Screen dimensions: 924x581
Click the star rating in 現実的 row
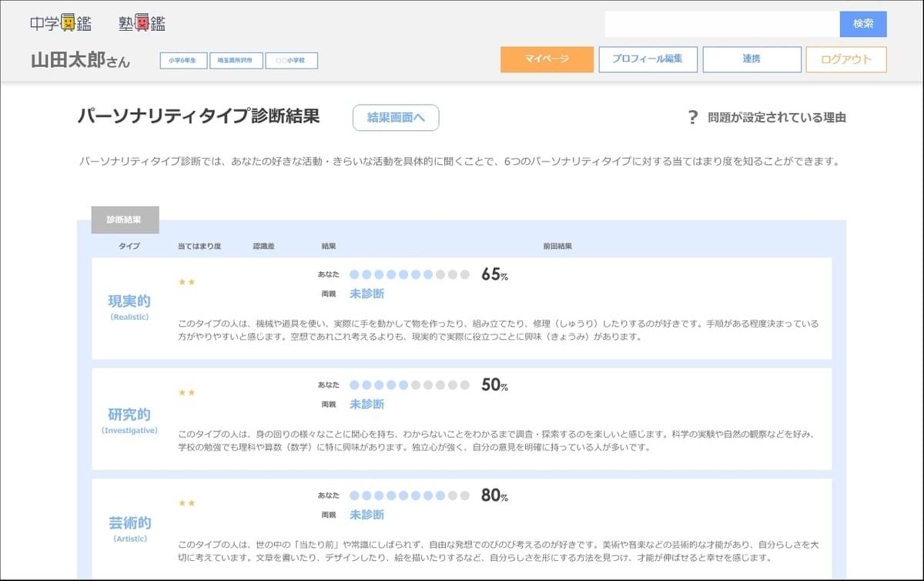click(186, 282)
